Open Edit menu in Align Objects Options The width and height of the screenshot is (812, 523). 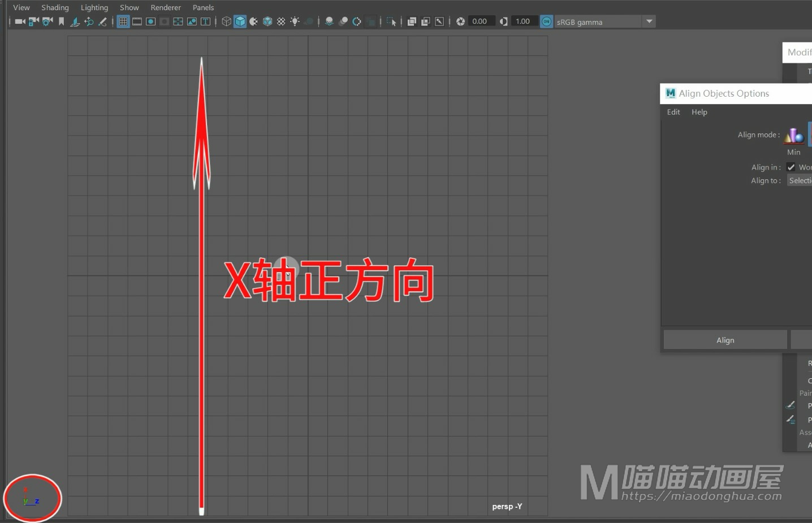pos(673,112)
